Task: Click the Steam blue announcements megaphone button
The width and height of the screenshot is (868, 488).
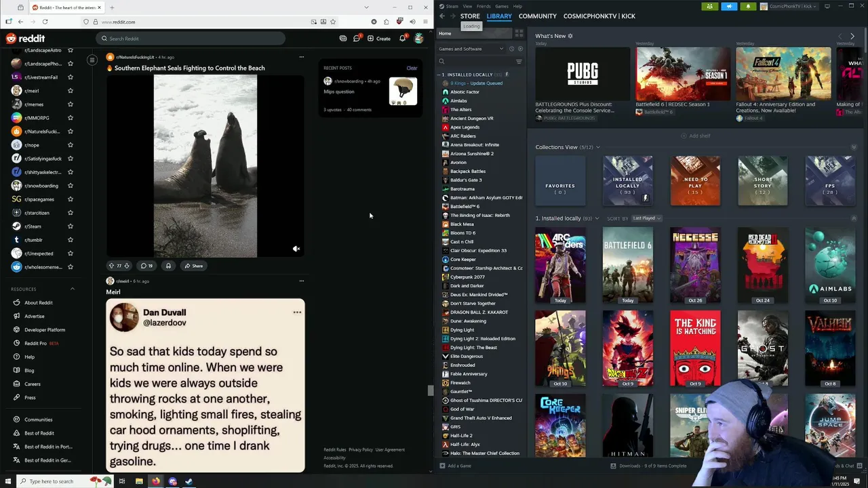Action: [x=729, y=6]
